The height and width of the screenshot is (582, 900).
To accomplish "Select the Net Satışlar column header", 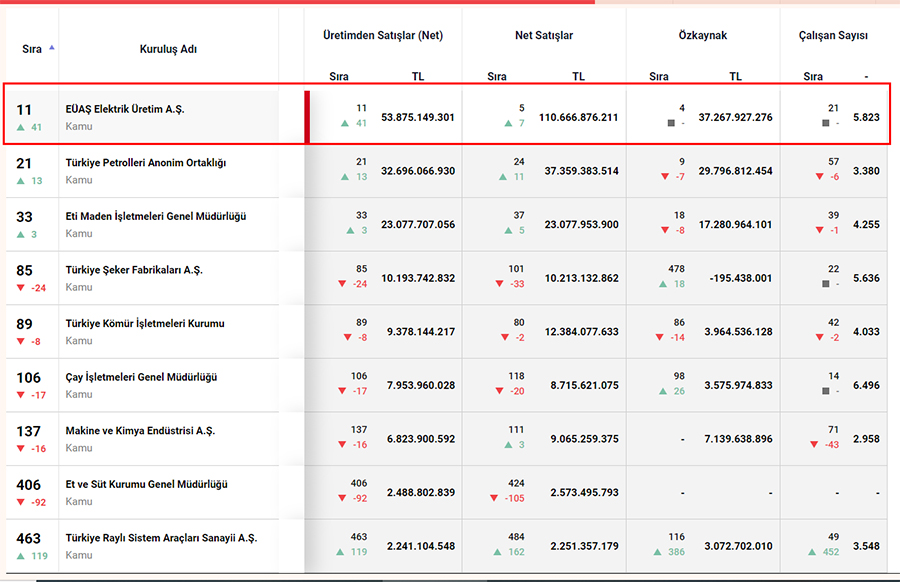I will pyautogui.click(x=544, y=36).
